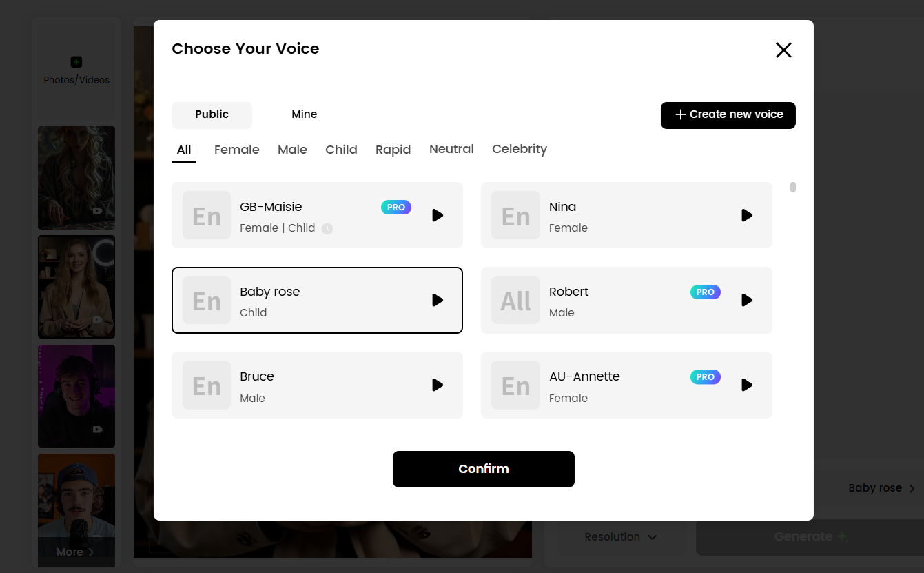Screen dimensions: 924x573
Task: Show the Neutral voices filter
Action: [451, 149]
